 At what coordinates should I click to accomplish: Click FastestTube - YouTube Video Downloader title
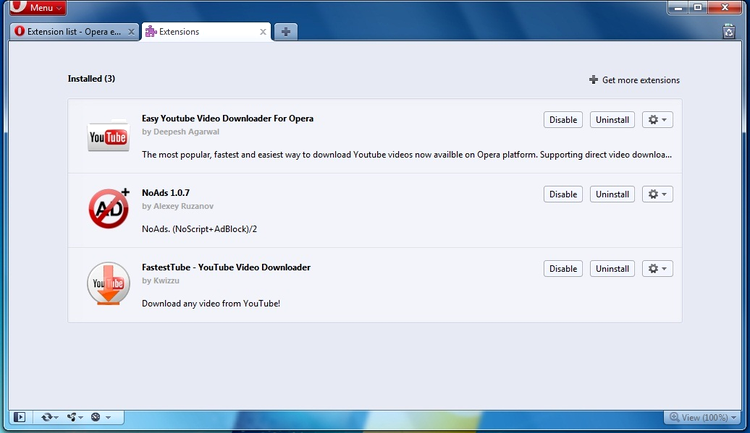(226, 267)
